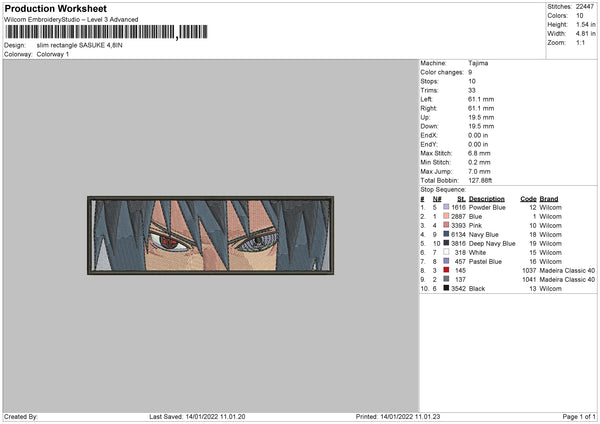This screenshot has width=600, height=424.
Task: Click the Zoom value 1:1
Action: click(x=580, y=42)
